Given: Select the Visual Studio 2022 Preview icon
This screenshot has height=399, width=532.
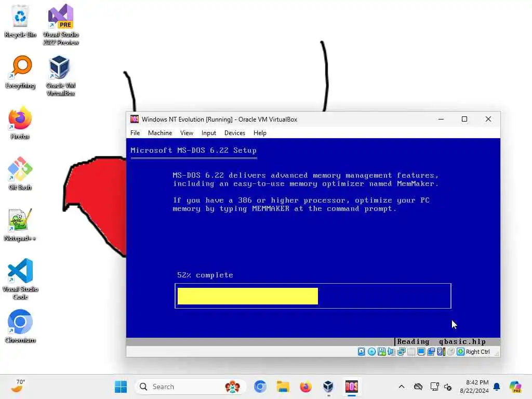Looking at the screenshot, I should point(61,25).
